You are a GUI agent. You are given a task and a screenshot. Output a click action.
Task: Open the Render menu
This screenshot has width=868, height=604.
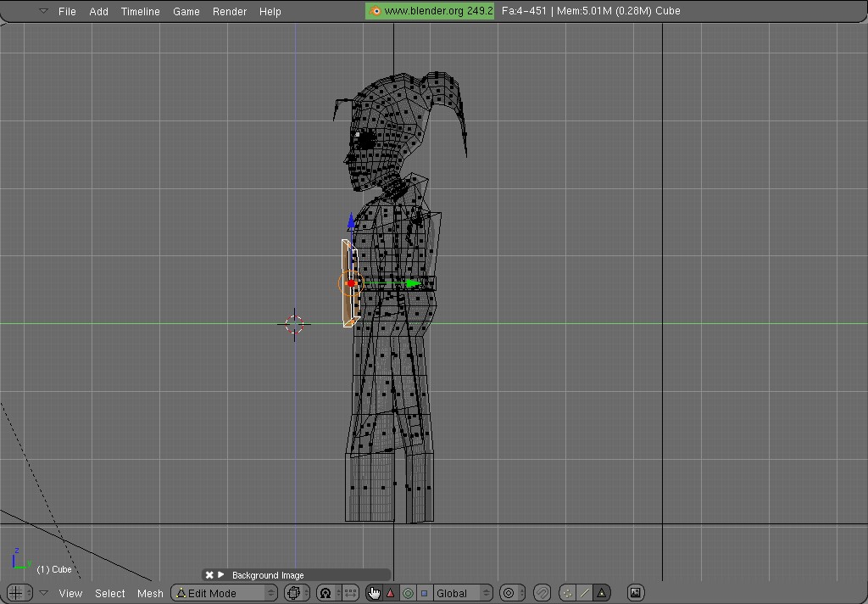[229, 11]
